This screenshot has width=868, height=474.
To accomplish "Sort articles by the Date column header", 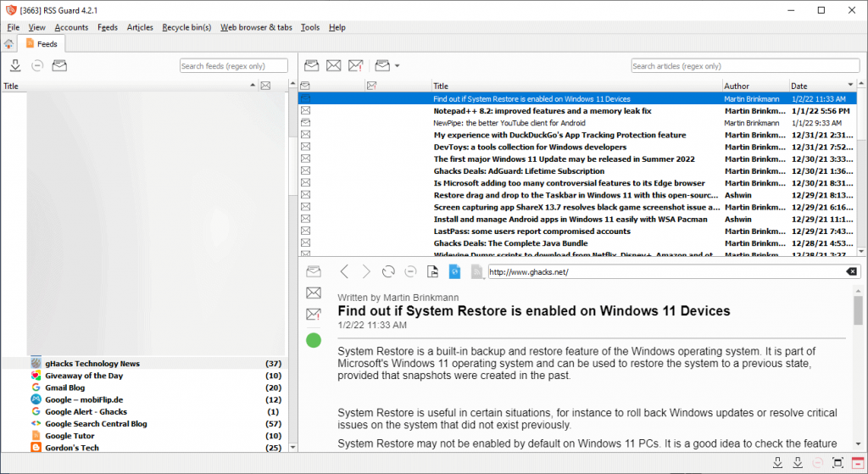I will pyautogui.click(x=822, y=86).
